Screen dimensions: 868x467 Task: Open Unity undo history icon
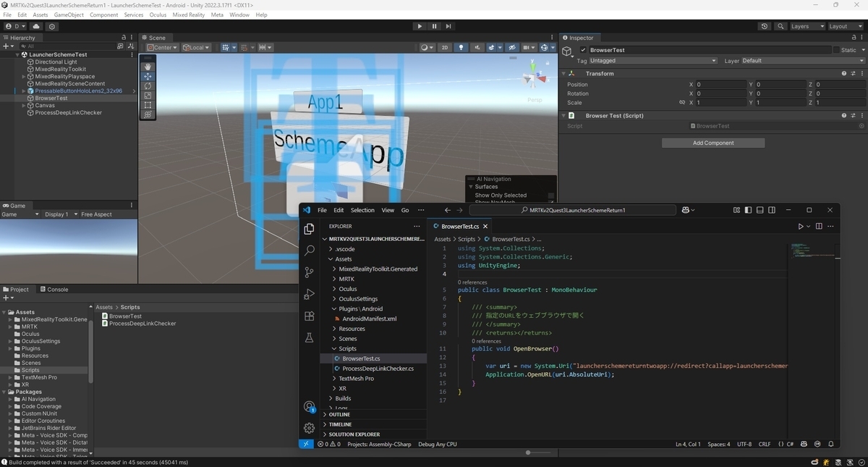(765, 26)
